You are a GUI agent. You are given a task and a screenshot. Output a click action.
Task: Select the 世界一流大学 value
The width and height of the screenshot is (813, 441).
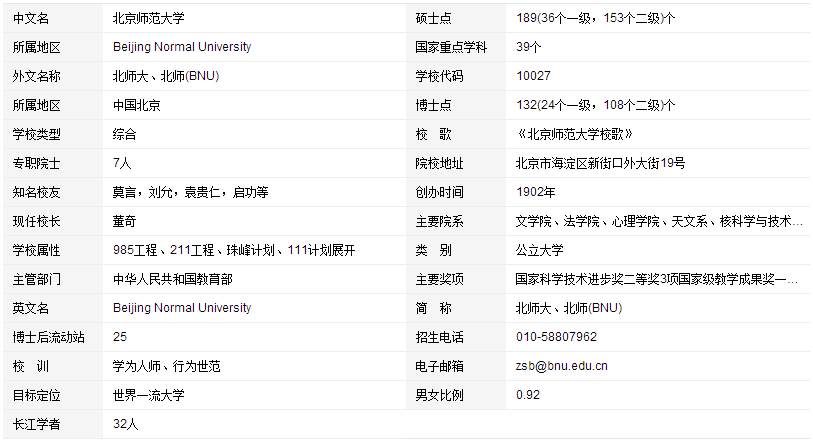[149, 395]
